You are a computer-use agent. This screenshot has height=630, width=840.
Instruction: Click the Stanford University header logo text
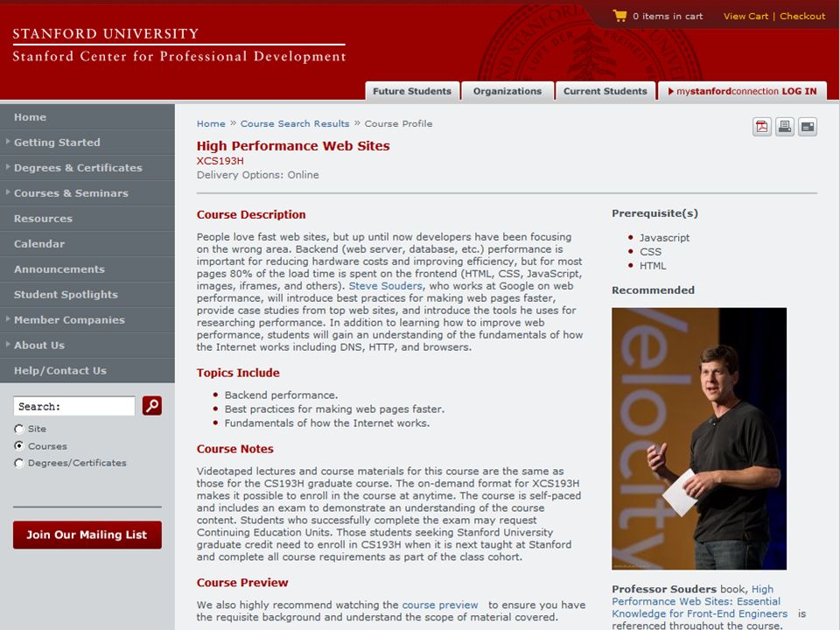(106, 34)
